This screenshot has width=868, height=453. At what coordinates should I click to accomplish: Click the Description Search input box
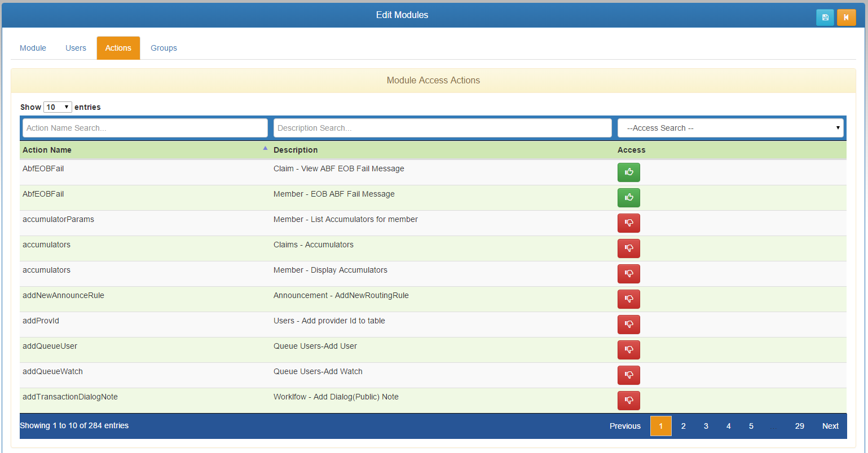tap(442, 128)
